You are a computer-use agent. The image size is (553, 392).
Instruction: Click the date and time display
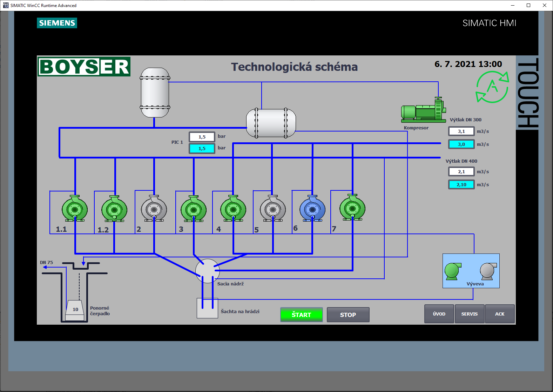(x=468, y=64)
